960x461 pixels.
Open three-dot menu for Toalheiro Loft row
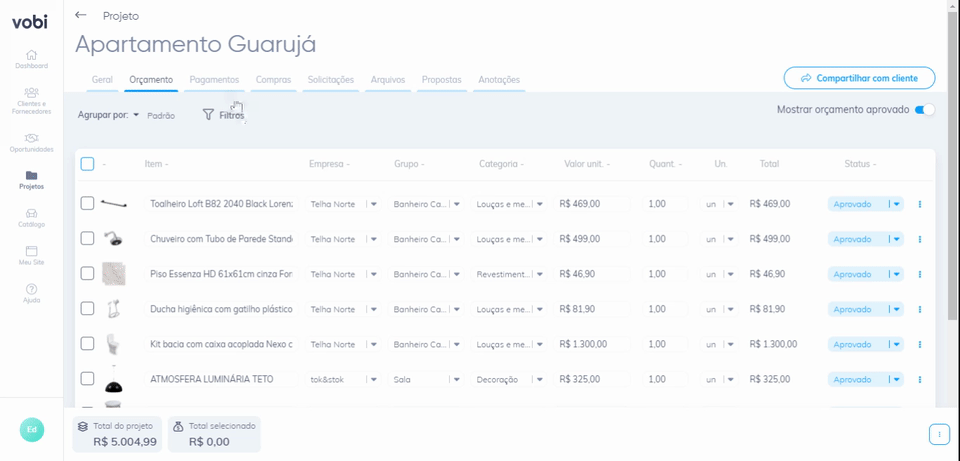pyautogui.click(x=920, y=204)
